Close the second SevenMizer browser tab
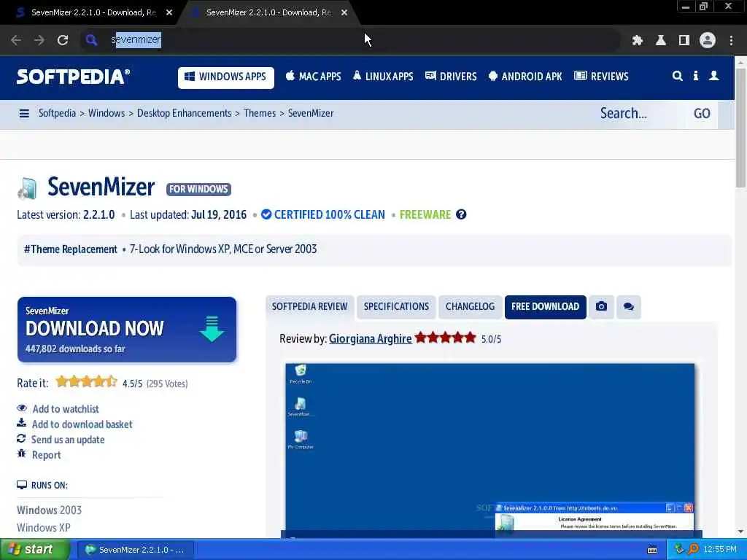Viewport: 747px width, 560px height. 344,12
